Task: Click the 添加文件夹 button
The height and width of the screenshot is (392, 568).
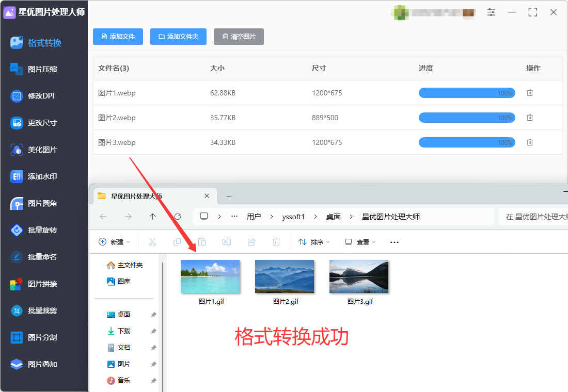Action: click(178, 37)
